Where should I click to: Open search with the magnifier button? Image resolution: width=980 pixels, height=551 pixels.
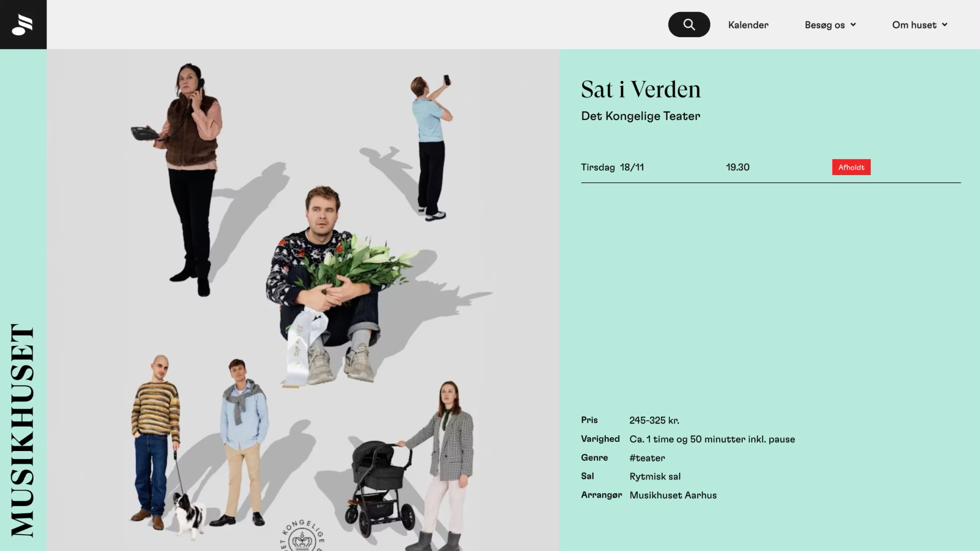[x=689, y=24]
